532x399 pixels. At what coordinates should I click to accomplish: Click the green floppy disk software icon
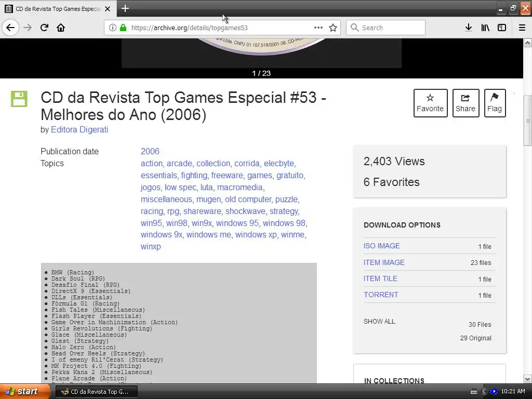pos(19,99)
